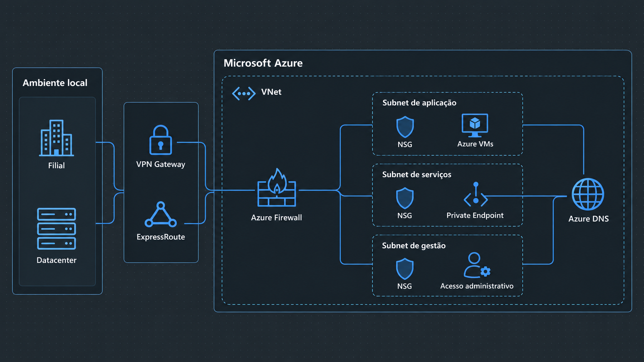Click the 'Filial' label text
644x362 pixels.
[x=56, y=166]
